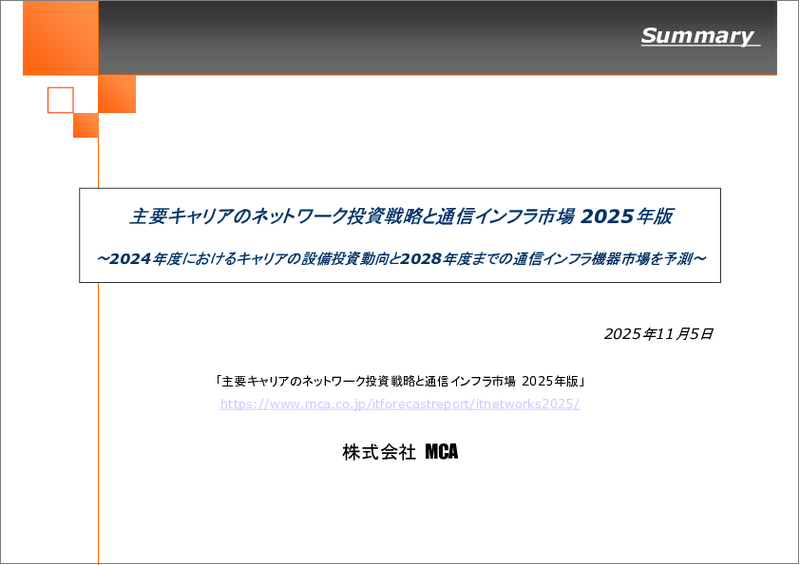The width and height of the screenshot is (800, 565).
Task: Click the bold MCA logo text
Action: tap(441, 452)
